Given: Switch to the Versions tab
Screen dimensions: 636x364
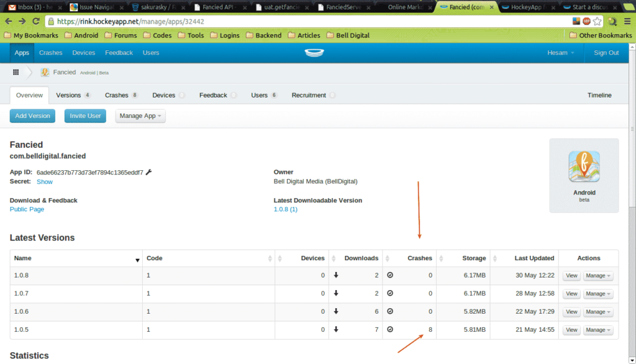Looking at the screenshot, I should point(73,95).
